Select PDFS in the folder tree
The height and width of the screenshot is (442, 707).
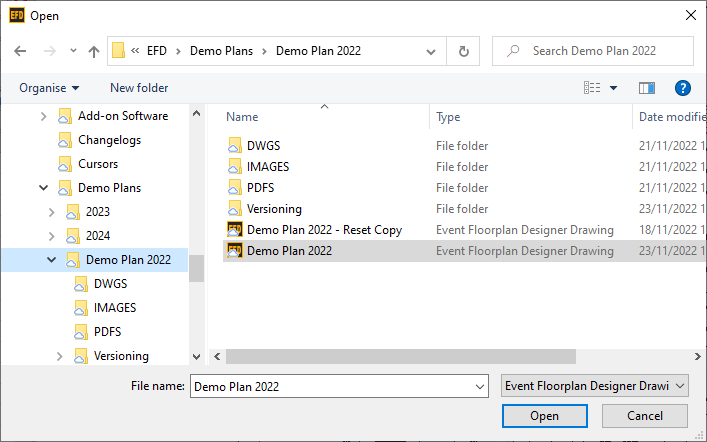pos(107,332)
